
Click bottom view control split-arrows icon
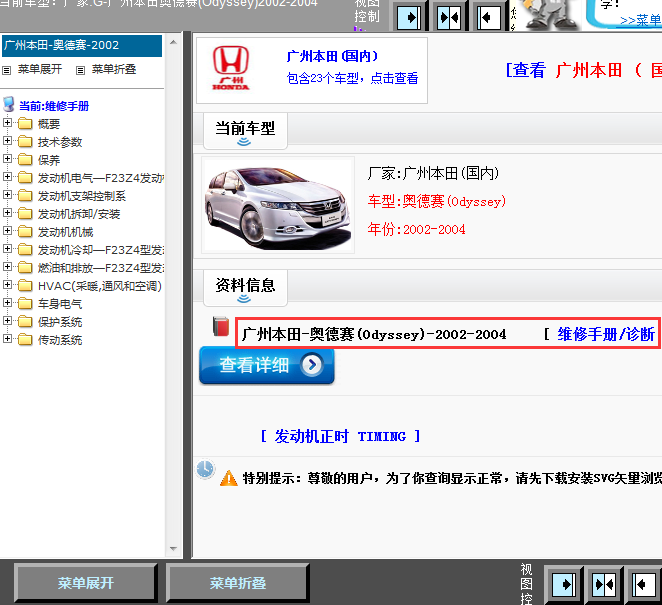click(603, 585)
